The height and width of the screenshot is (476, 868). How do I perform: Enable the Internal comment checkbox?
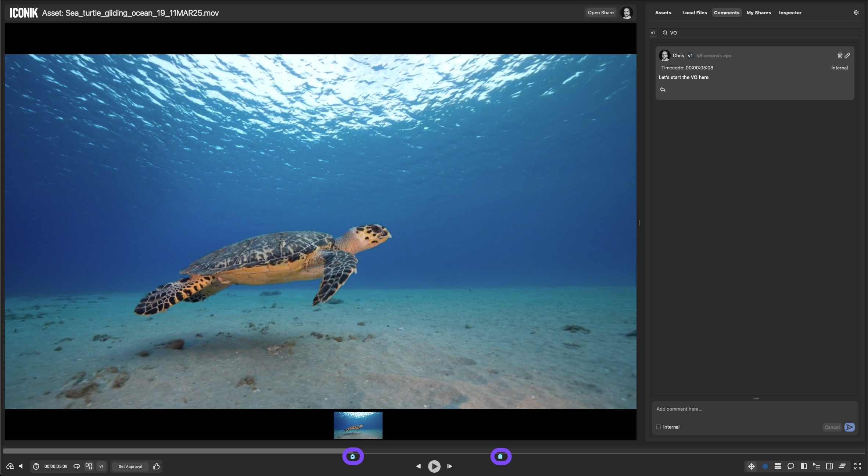[x=659, y=427]
